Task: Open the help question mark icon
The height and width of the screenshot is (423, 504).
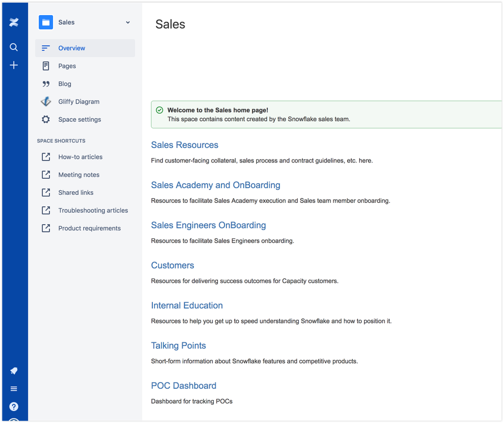Action: [x=14, y=406]
